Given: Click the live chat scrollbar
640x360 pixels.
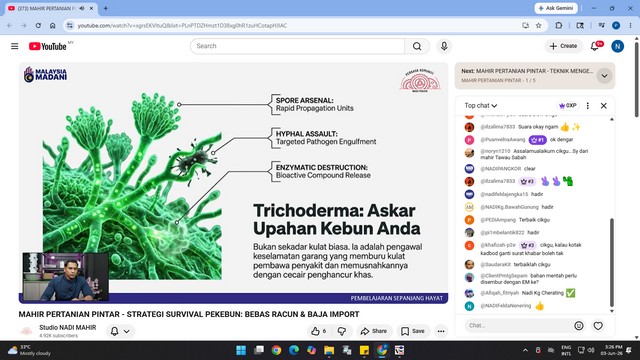Looking at the screenshot, I should [x=611, y=262].
